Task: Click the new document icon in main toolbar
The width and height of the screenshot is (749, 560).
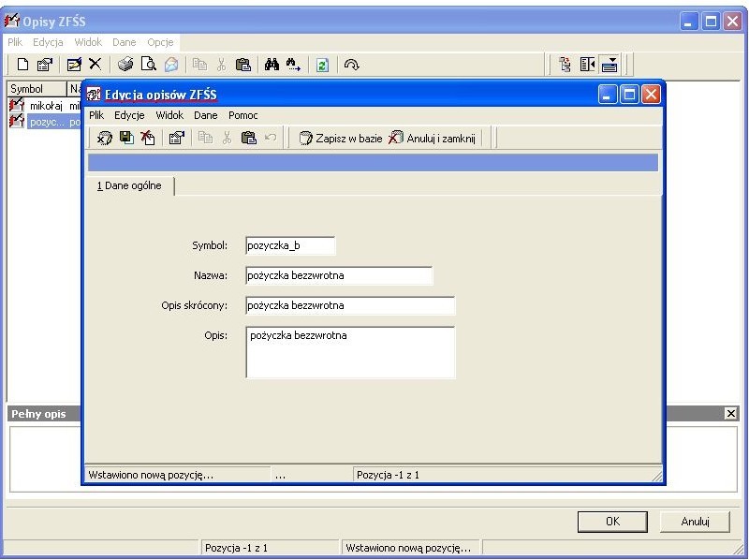Action: [x=22, y=65]
